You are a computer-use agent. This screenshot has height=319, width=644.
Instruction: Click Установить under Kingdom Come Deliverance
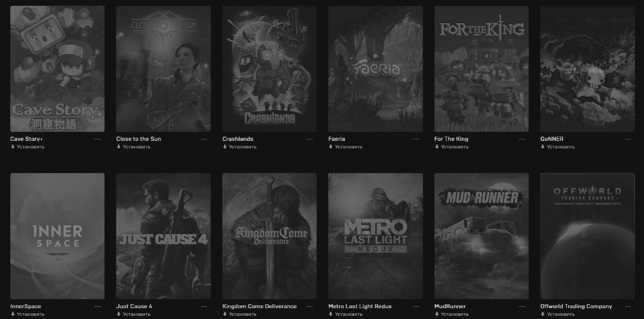[239, 314]
